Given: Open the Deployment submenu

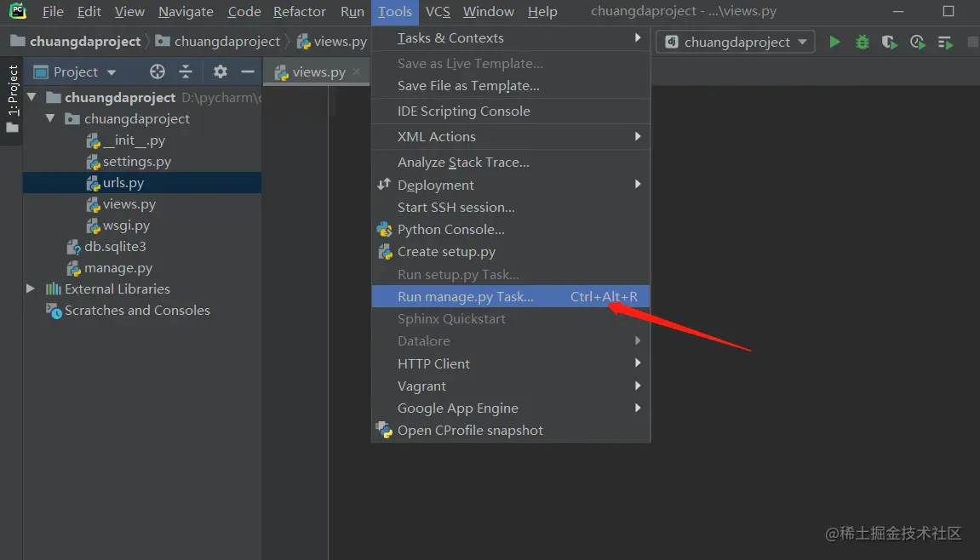Looking at the screenshot, I should [x=511, y=185].
